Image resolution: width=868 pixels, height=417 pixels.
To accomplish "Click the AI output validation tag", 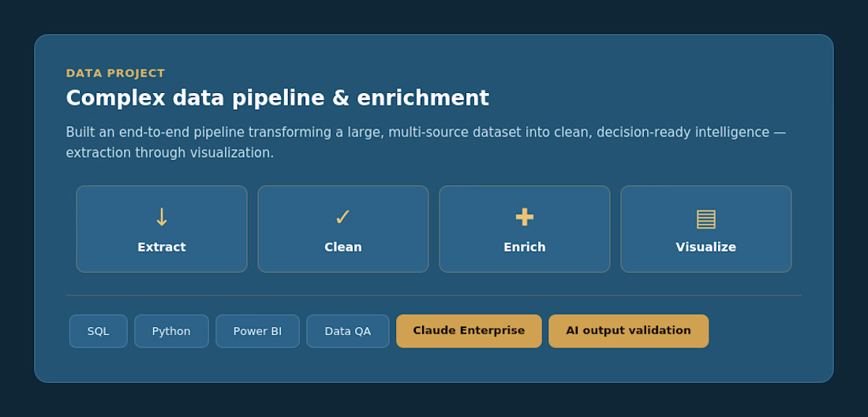I will click(628, 331).
